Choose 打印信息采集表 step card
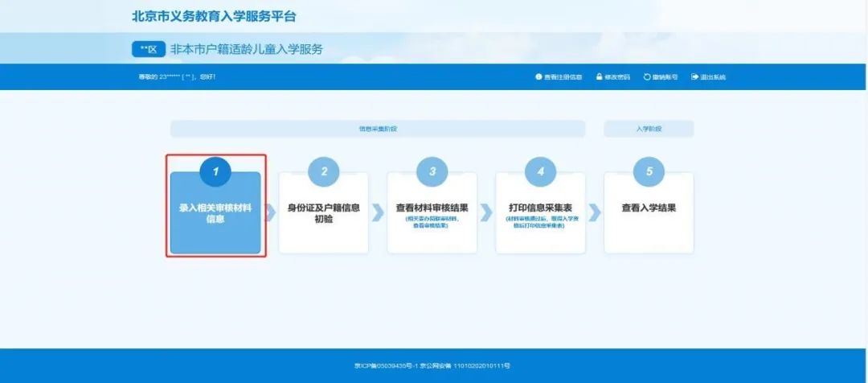The width and height of the screenshot is (868, 383). pyautogui.click(x=540, y=214)
